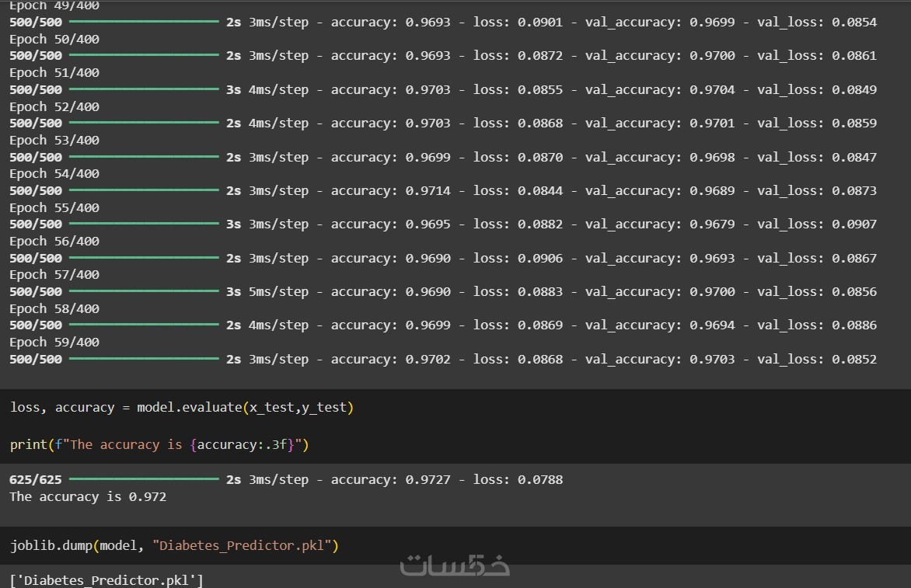Click the val_accuracy 0.9704 value

[x=712, y=89]
